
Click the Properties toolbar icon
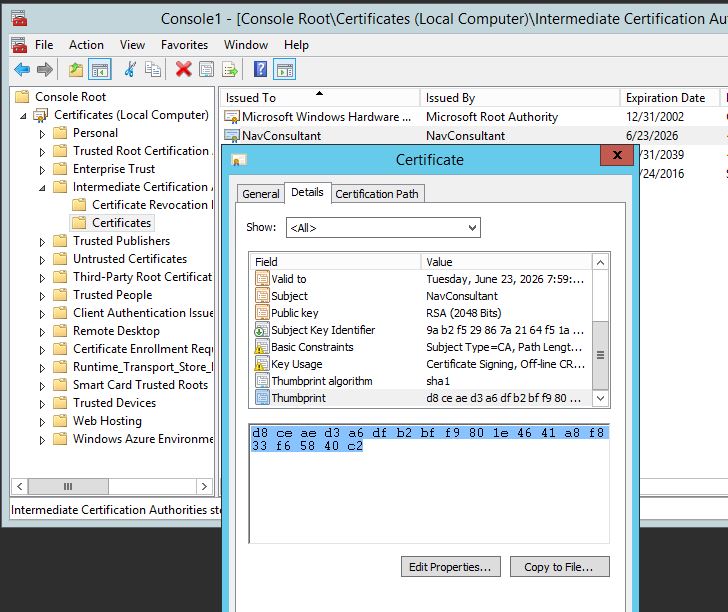tap(206, 69)
